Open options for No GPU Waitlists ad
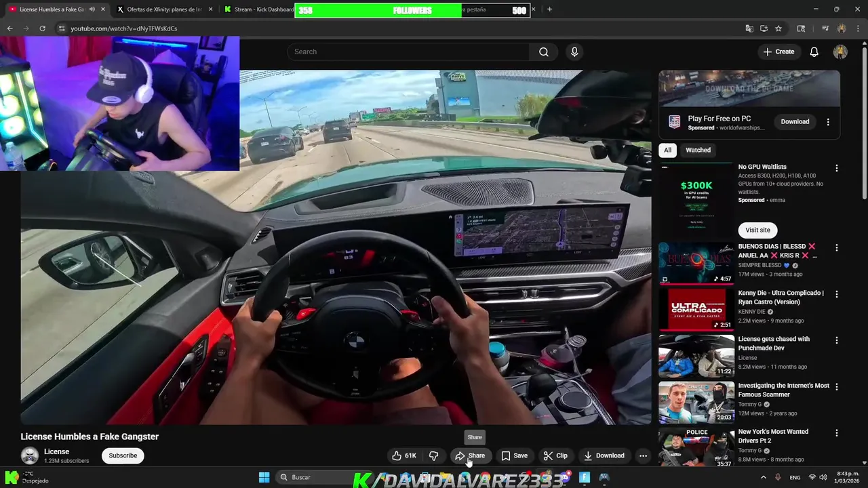 point(837,168)
